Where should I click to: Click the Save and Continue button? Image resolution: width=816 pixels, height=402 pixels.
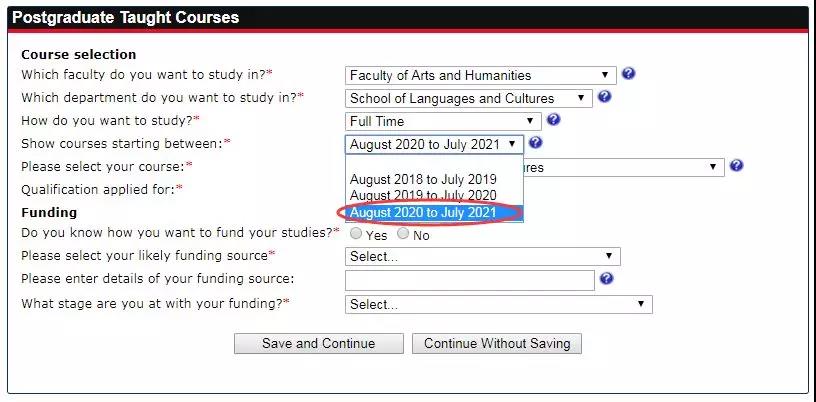point(318,343)
